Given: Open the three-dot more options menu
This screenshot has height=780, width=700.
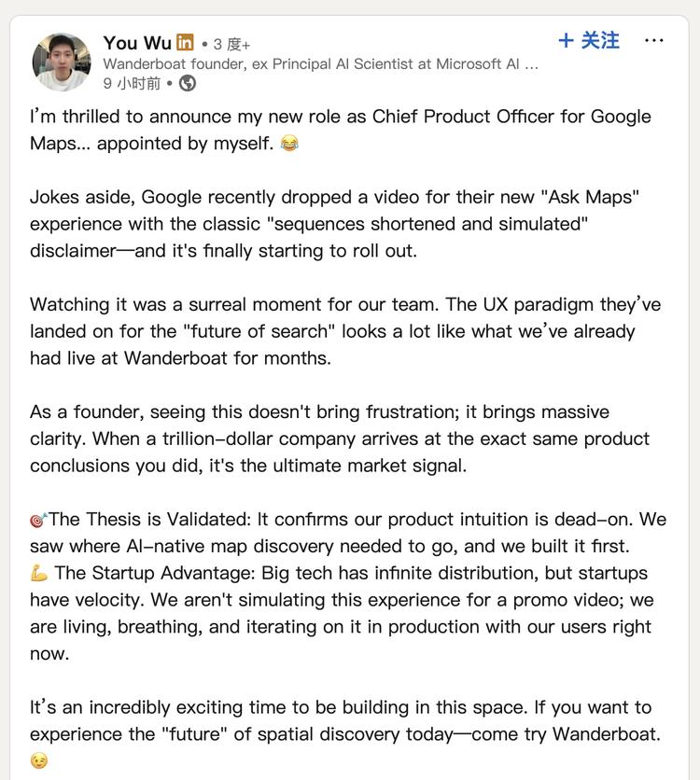Looking at the screenshot, I should [x=654, y=41].
